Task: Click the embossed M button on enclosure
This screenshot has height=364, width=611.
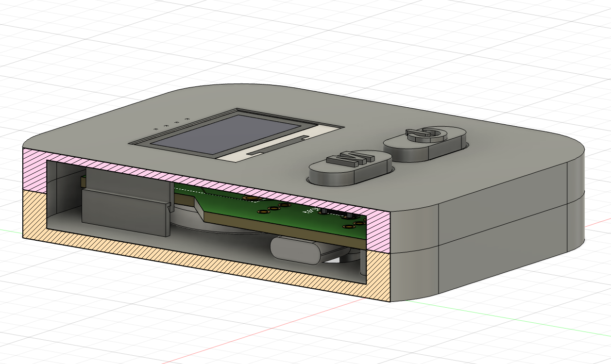Action: coord(350,166)
